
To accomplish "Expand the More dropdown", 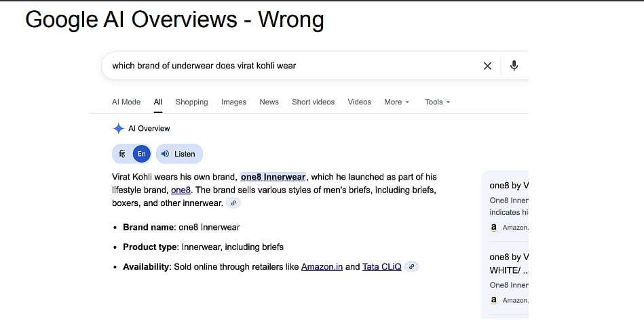I will pos(397,102).
